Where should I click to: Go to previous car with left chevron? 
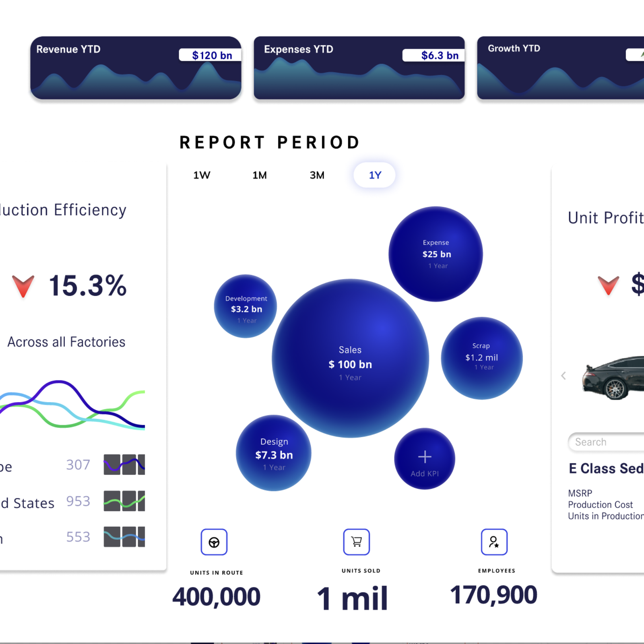tap(563, 376)
